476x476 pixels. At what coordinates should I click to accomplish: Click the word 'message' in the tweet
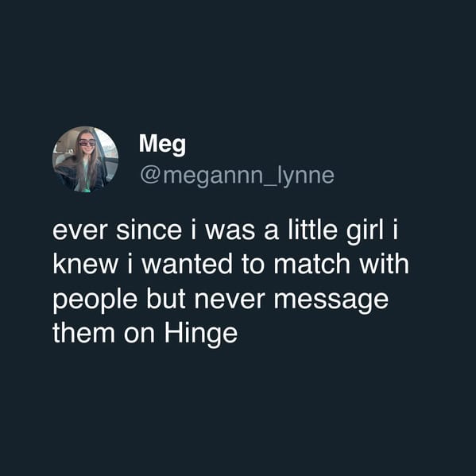click(331, 301)
